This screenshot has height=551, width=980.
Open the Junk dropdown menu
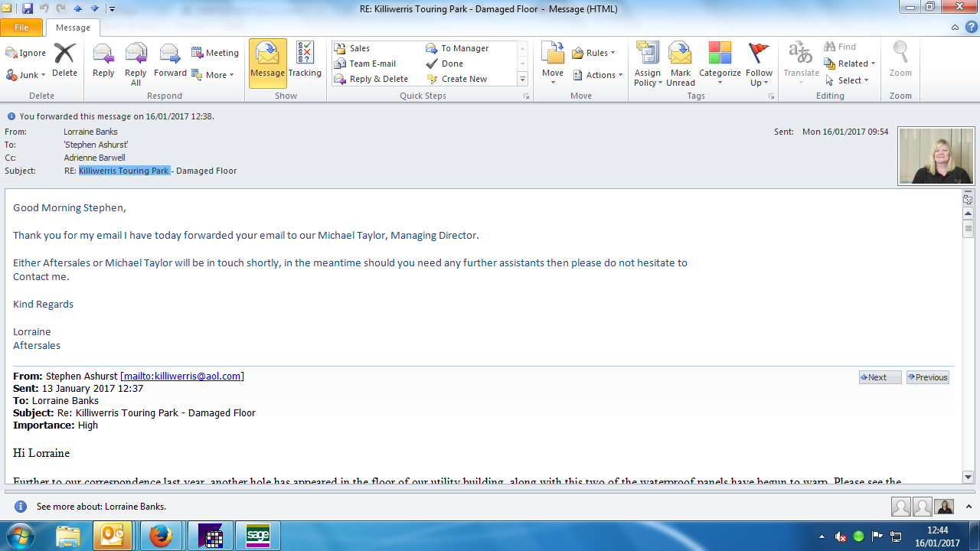click(x=26, y=75)
